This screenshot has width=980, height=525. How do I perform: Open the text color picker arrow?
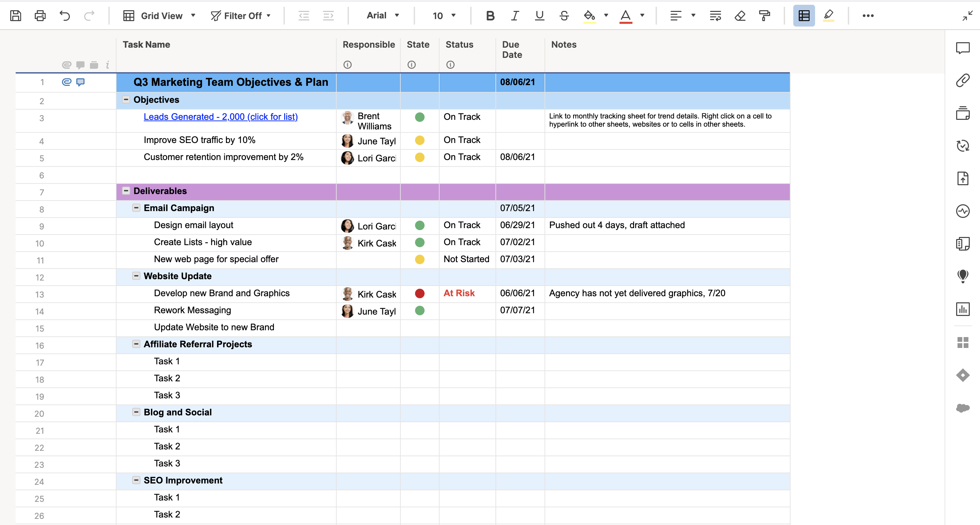(642, 16)
